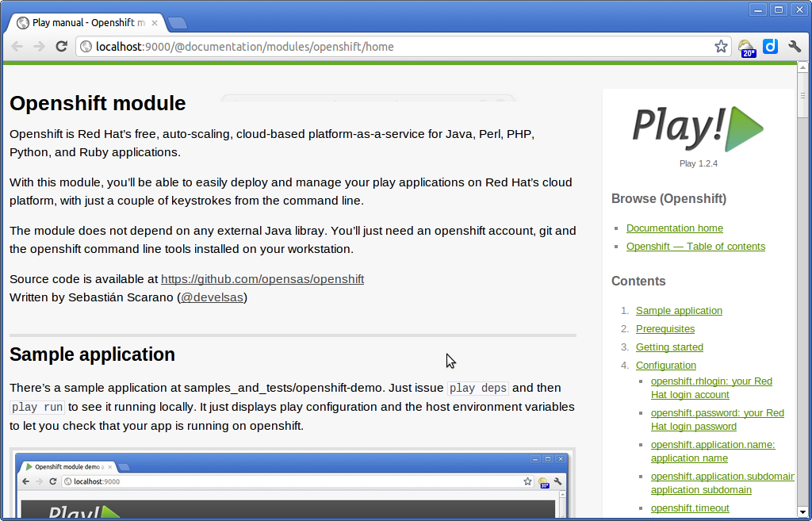Screen dimensions: 812x521
Task: Open openshift.application.name link
Action: (x=713, y=451)
